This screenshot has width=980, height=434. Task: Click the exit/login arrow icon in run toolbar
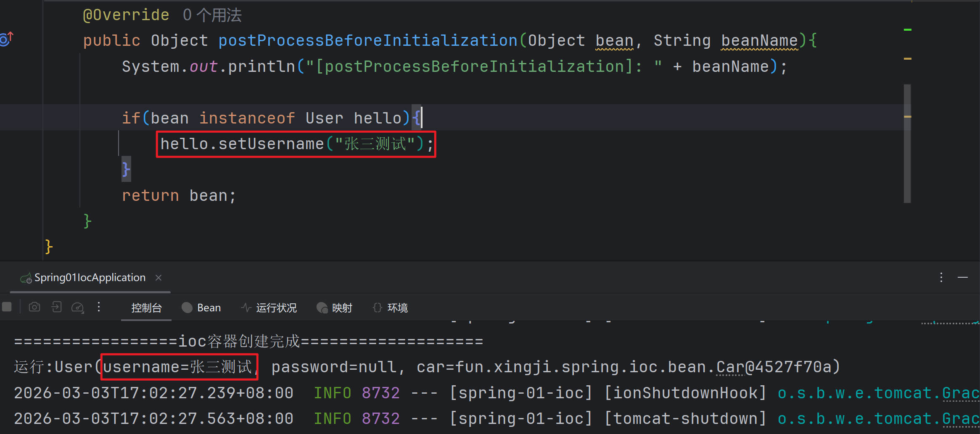coord(56,307)
